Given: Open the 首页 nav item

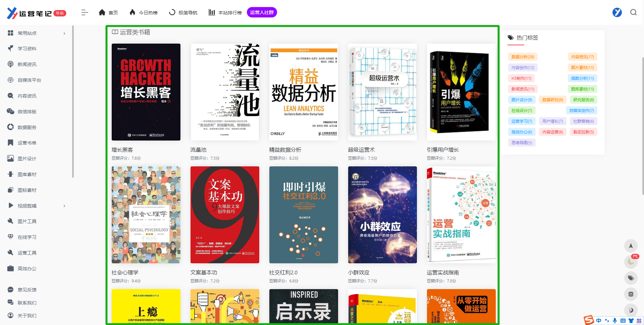Looking at the screenshot, I should click(108, 12).
